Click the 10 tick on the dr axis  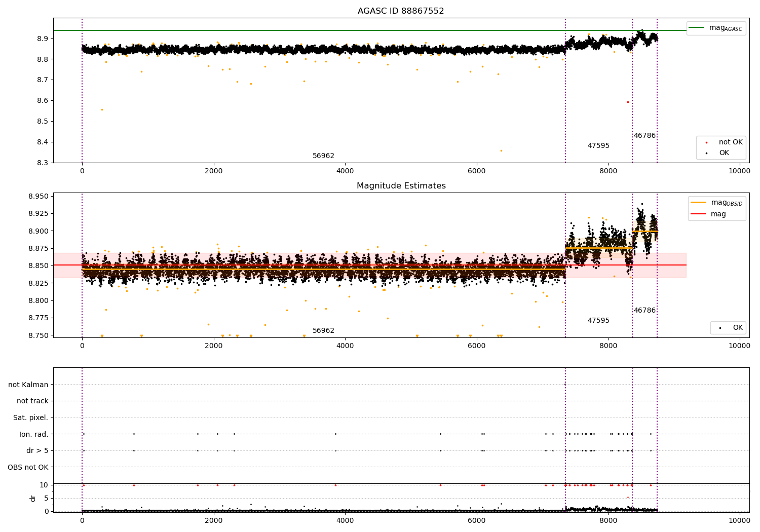pyautogui.click(x=44, y=485)
